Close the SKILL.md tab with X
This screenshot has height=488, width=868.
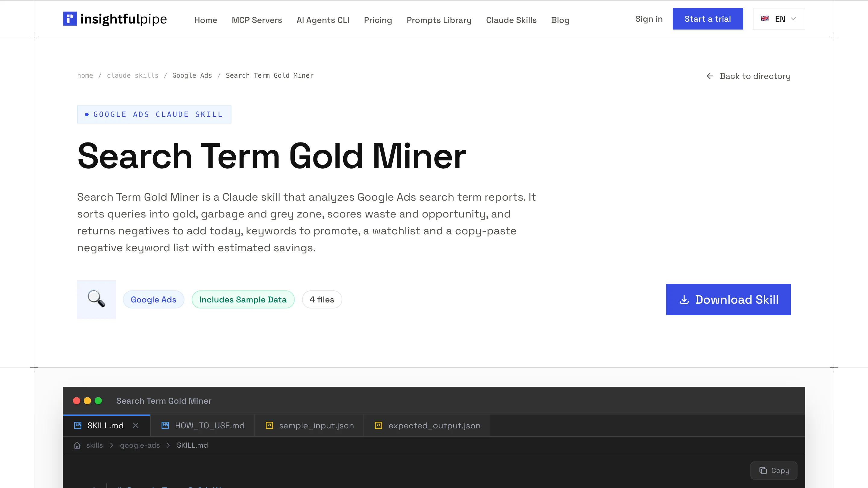(x=135, y=425)
